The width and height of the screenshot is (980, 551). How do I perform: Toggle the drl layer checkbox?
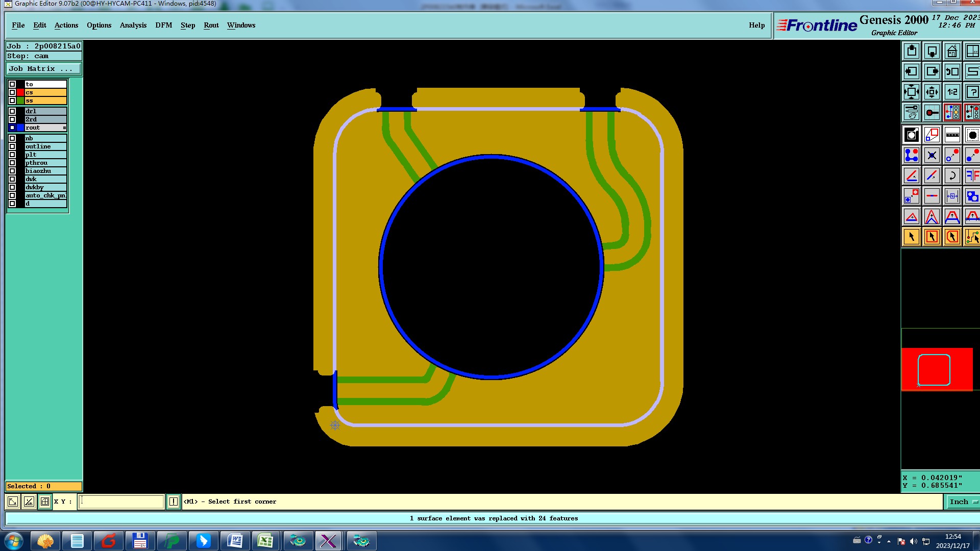pyautogui.click(x=12, y=111)
